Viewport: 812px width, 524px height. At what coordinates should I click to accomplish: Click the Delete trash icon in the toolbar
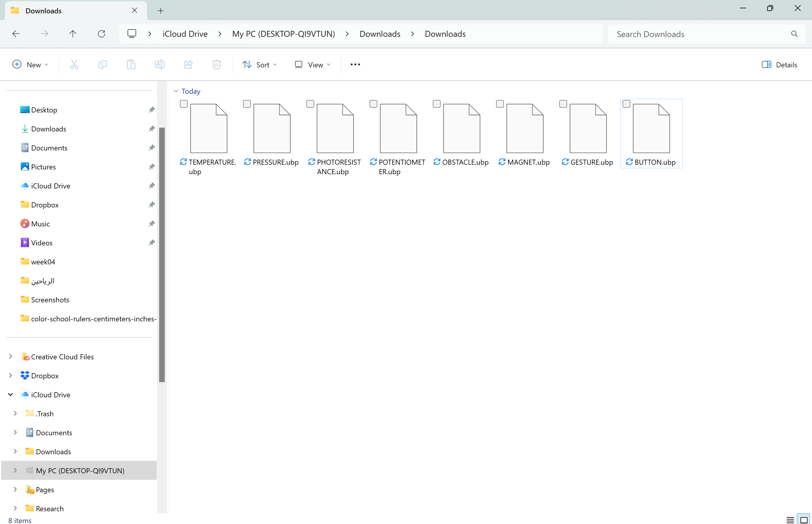coord(216,64)
